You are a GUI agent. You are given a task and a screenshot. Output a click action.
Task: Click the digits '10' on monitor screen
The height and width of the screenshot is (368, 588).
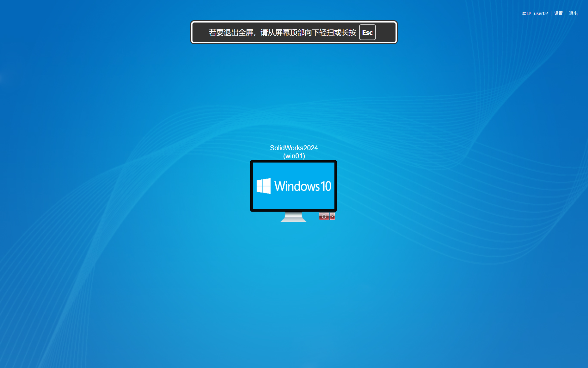click(x=326, y=186)
